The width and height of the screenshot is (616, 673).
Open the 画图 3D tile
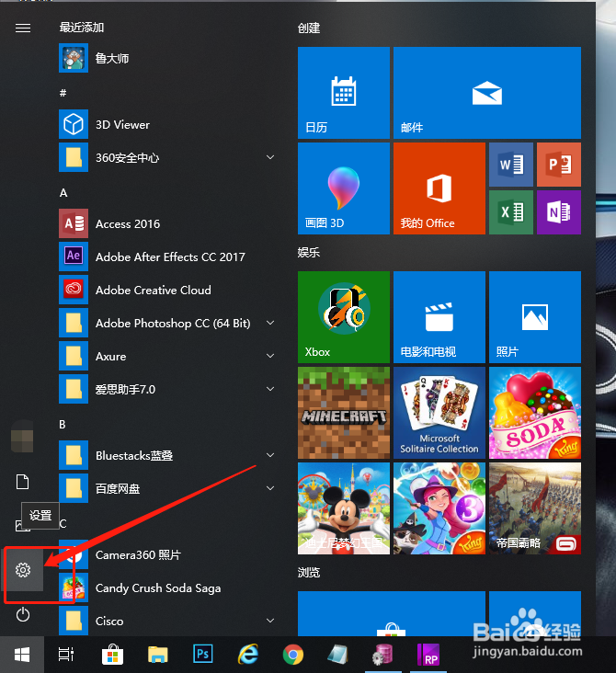pos(344,188)
